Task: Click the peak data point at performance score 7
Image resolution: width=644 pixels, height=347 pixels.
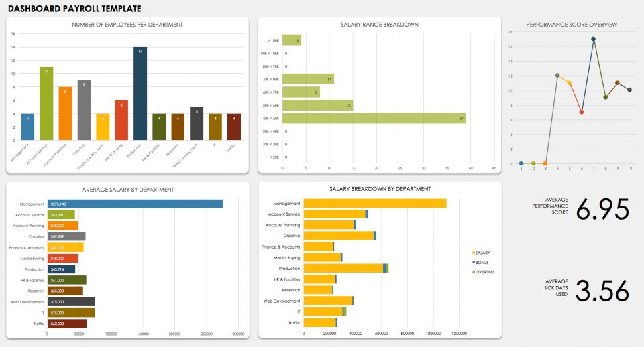Action: [593, 39]
